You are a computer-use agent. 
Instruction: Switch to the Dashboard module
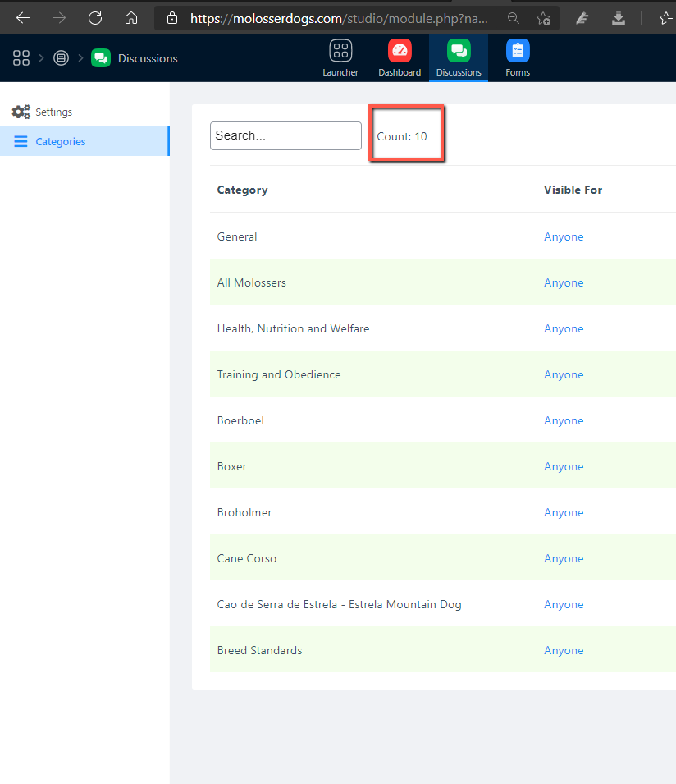(400, 58)
